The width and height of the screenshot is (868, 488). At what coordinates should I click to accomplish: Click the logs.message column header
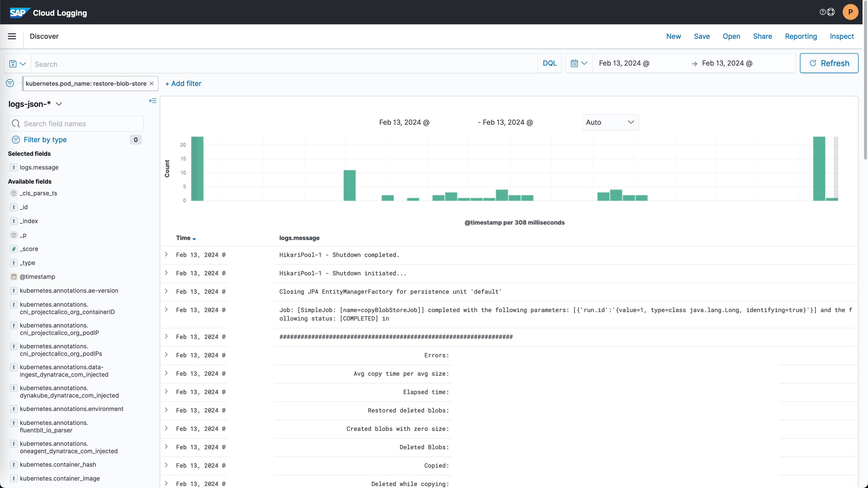[x=299, y=238]
